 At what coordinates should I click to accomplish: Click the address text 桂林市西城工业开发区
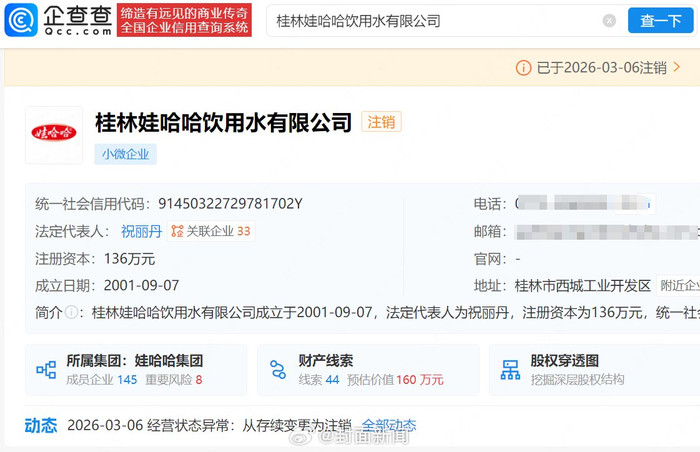[583, 285]
